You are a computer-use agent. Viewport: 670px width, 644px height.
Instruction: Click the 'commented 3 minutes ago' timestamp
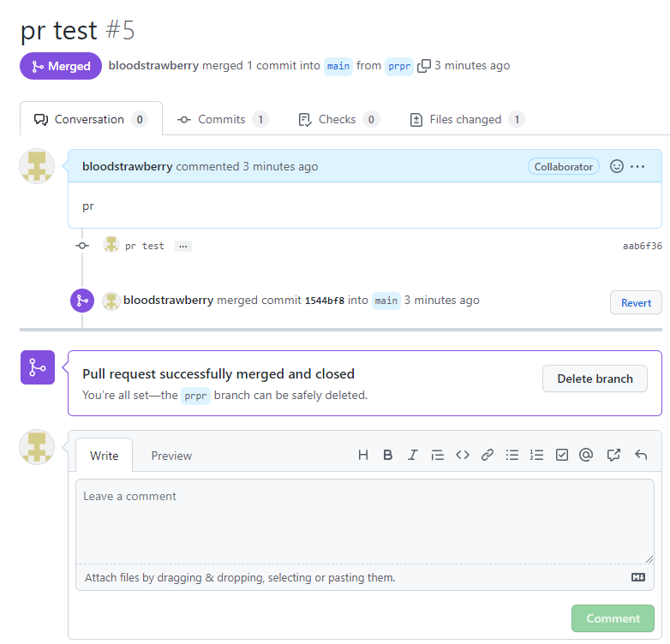[247, 166]
